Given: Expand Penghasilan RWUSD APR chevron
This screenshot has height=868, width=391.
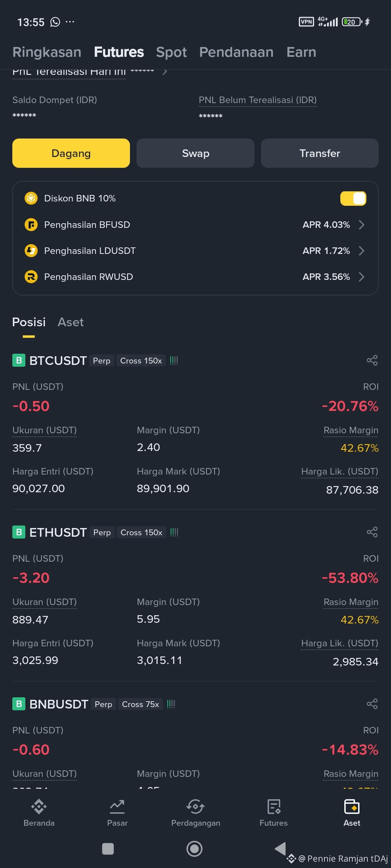Looking at the screenshot, I should 361,277.
